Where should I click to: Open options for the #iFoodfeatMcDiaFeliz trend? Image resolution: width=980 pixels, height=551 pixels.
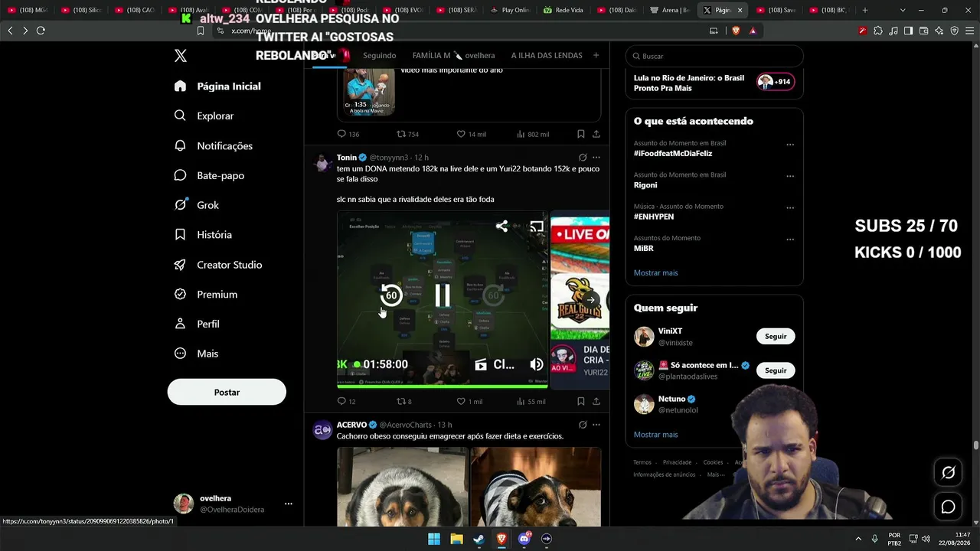[x=790, y=145]
